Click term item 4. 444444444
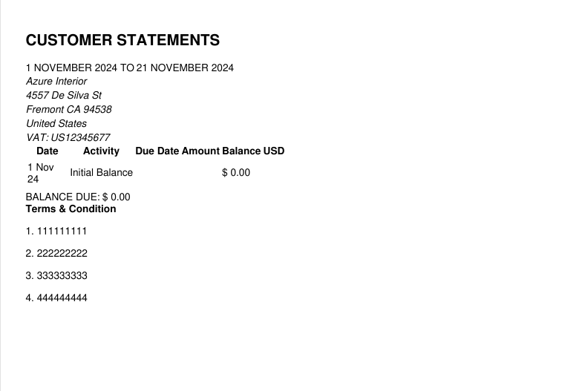588x391 pixels. 56,298
